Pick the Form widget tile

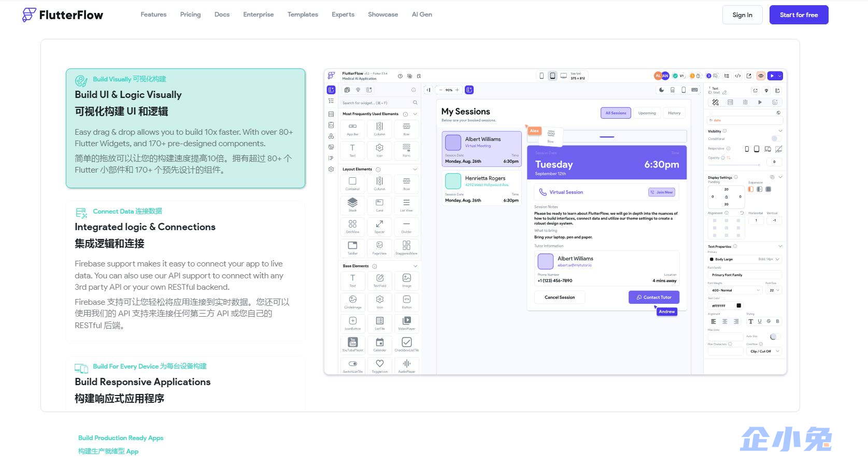(x=406, y=150)
